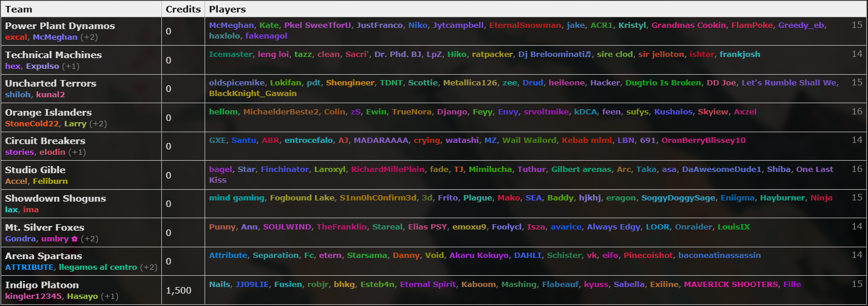Select player Dj Breloominati
This screenshot has width=868, height=306.
click(x=554, y=54)
